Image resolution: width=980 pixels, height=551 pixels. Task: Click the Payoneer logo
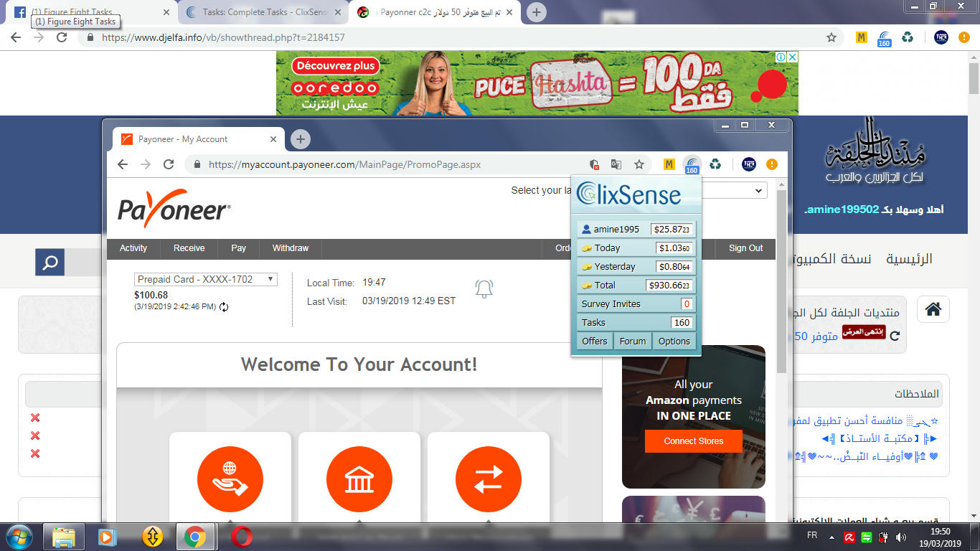(174, 209)
